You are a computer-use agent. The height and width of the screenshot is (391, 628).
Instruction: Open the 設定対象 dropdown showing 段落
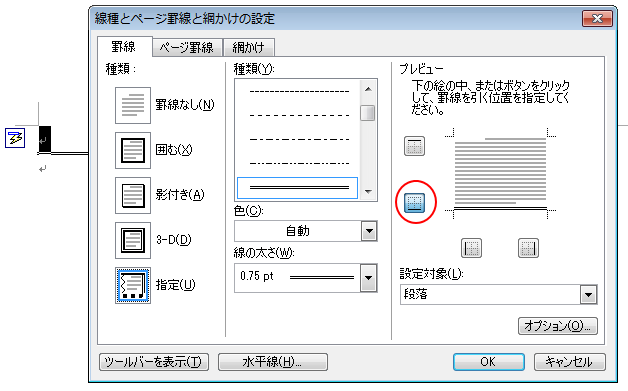click(499, 294)
